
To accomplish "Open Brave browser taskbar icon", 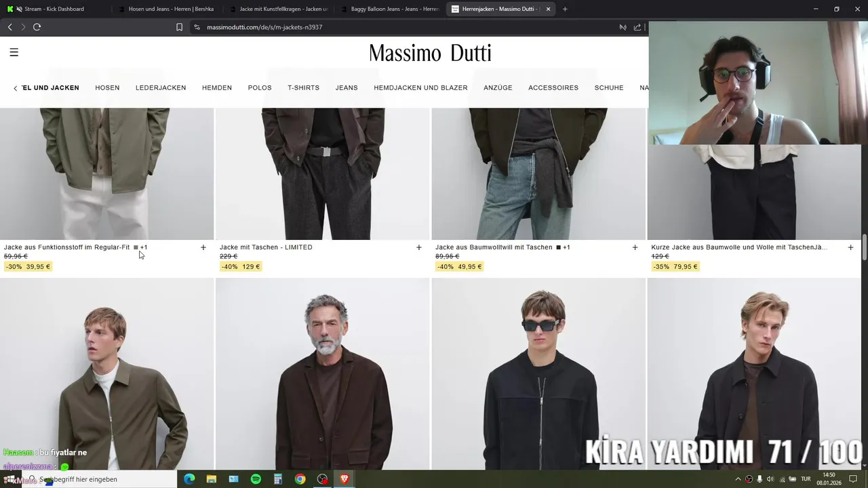I will (x=344, y=479).
